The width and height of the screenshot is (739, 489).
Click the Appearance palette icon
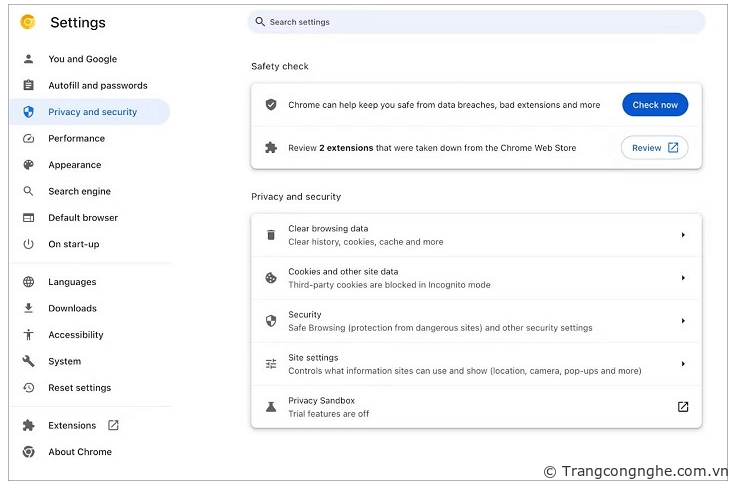pyautogui.click(x=28, y=165)
